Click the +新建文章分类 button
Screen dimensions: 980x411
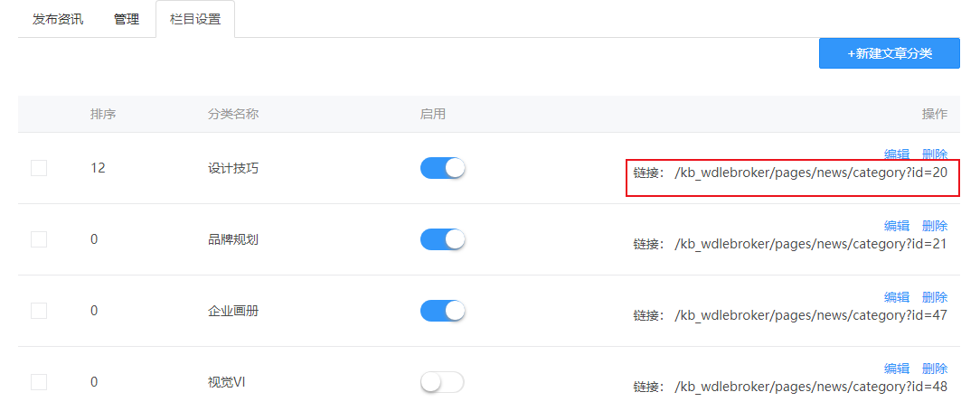pyautogui.click(x=890, y=53)
